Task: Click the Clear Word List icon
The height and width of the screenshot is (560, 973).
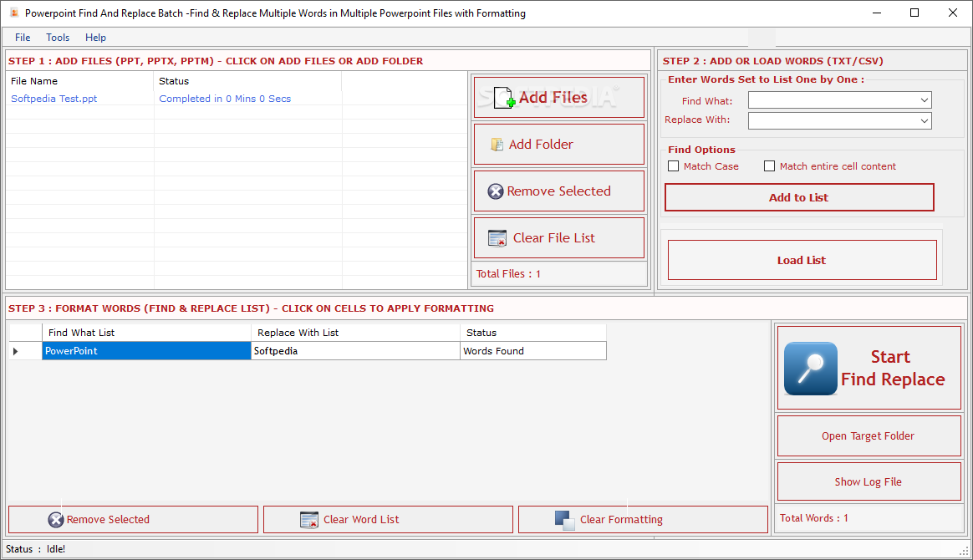Action: click(x=309, y=520)
